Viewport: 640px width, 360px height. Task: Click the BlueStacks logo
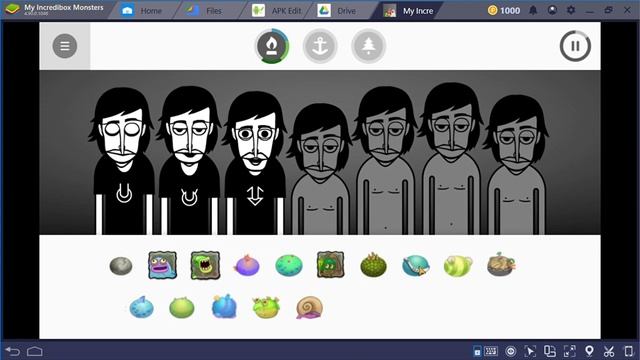point(12,9)
